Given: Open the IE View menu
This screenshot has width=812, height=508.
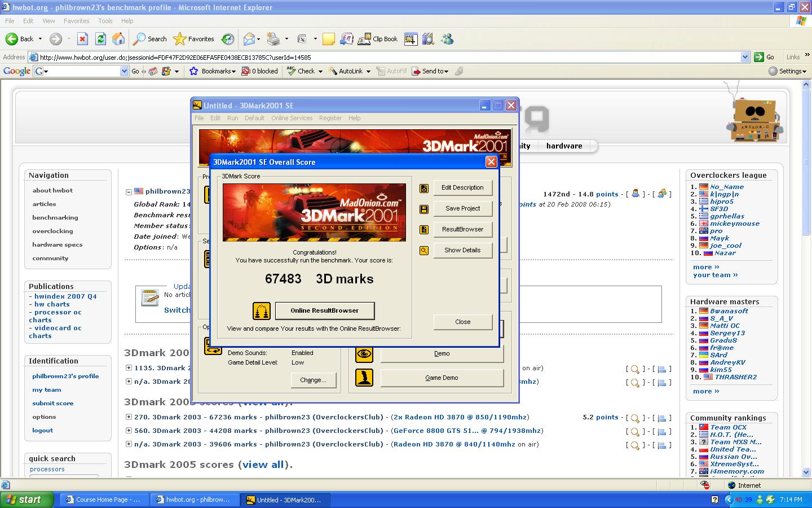Looking at the screenshot, I should pyautogui.click(x=49, y=21).
